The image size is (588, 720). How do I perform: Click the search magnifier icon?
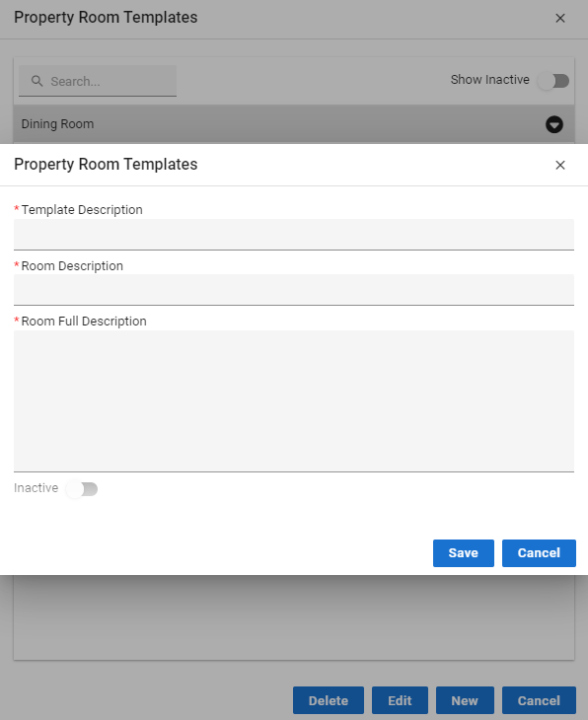pos(37,81)
